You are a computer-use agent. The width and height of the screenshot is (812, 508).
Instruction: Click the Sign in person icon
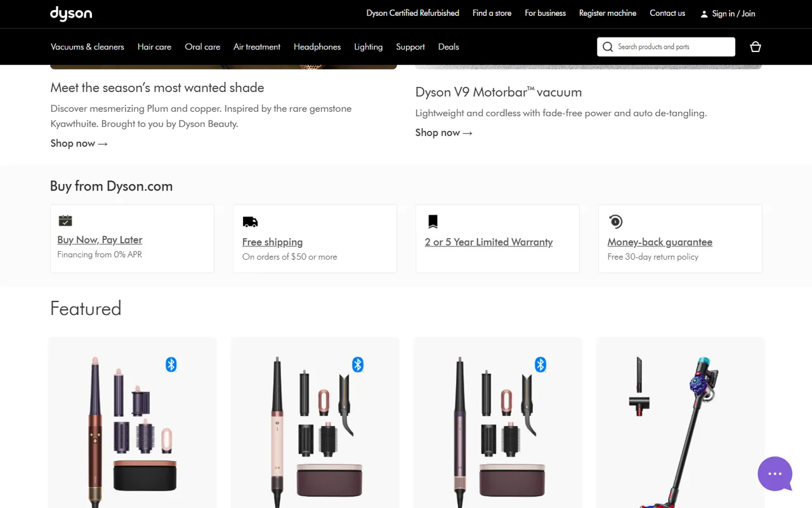pos(704,14)
